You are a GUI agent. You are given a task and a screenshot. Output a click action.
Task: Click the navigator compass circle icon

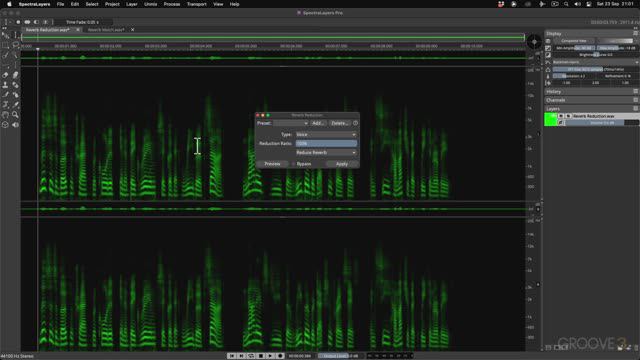534,42
